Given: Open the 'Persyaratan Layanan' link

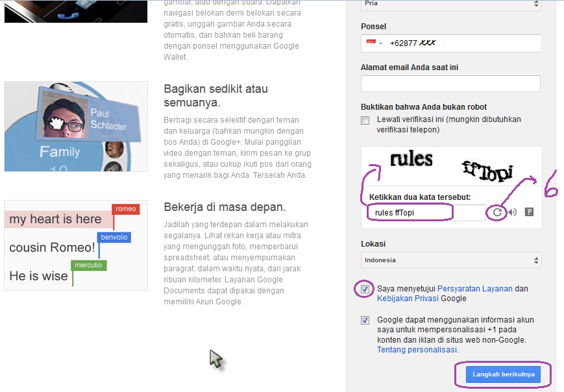Looking at the screenshot, I should 475,288.
